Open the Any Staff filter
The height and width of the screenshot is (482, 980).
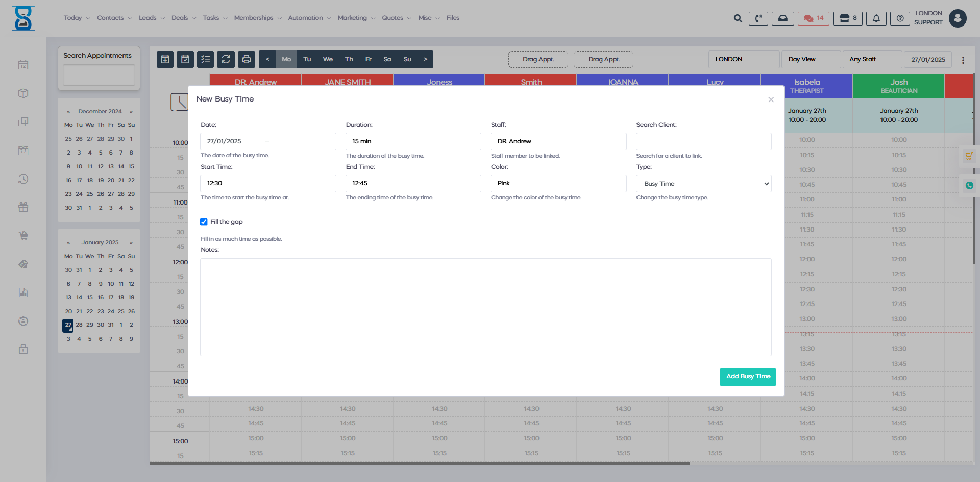tap(872, 59)
